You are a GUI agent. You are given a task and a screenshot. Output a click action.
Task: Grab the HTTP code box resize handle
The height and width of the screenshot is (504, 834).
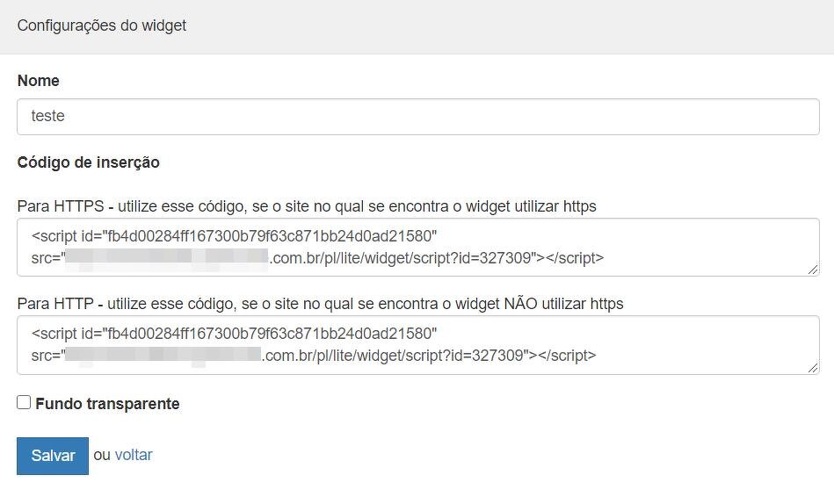click(x=813, y=368)
